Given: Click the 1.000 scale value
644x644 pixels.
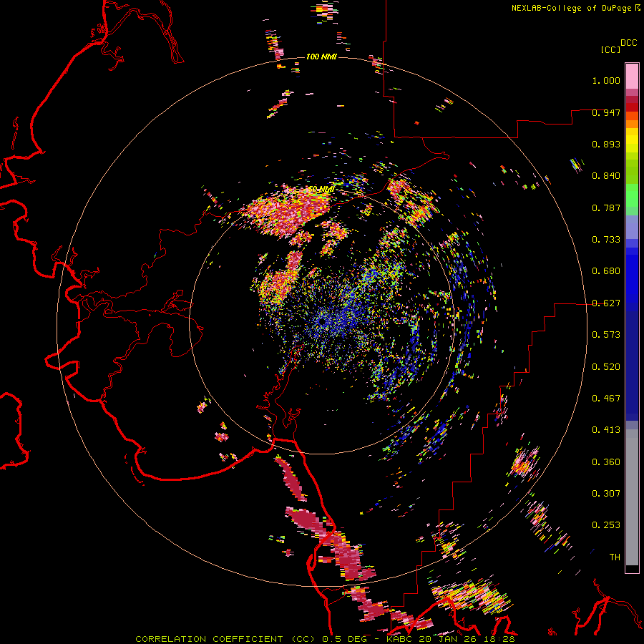Looking at the screenshot, I should pyautogui.click(x=606, y=80).
